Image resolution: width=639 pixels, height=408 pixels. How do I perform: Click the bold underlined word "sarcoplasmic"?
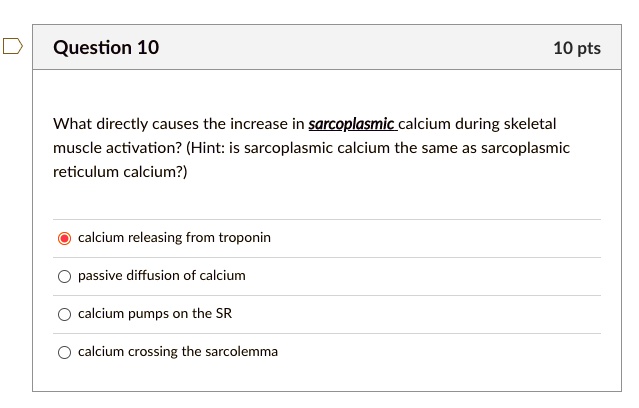tap(352, 125)
